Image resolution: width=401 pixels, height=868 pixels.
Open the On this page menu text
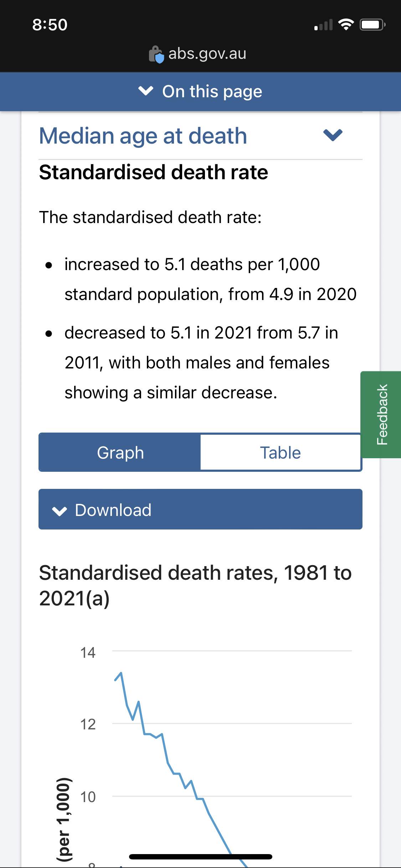[212, 92]
